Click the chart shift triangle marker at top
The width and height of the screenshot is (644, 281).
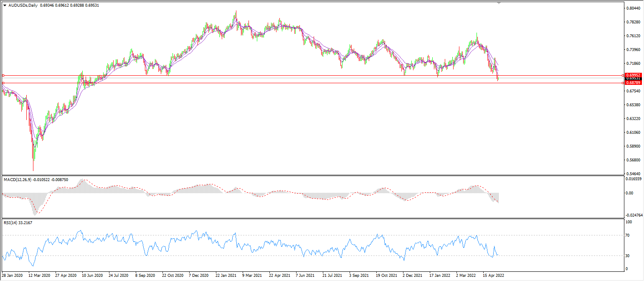click(x=499, y=3)
